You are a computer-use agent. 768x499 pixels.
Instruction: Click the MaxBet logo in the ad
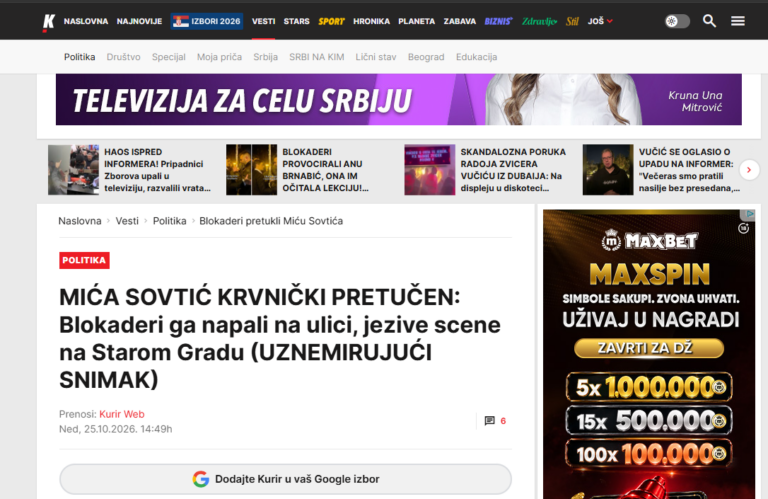[x=649, y=240]
